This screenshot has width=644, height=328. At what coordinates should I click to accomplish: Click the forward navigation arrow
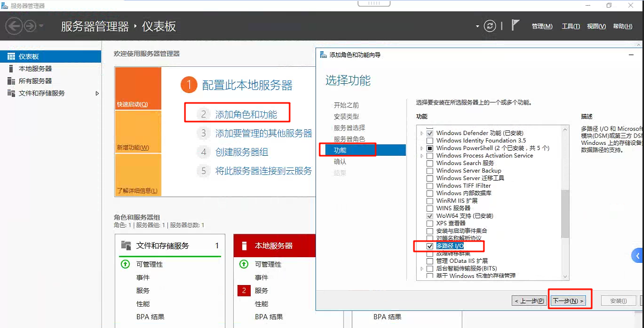pyautogui.click(x=30, y=25)
